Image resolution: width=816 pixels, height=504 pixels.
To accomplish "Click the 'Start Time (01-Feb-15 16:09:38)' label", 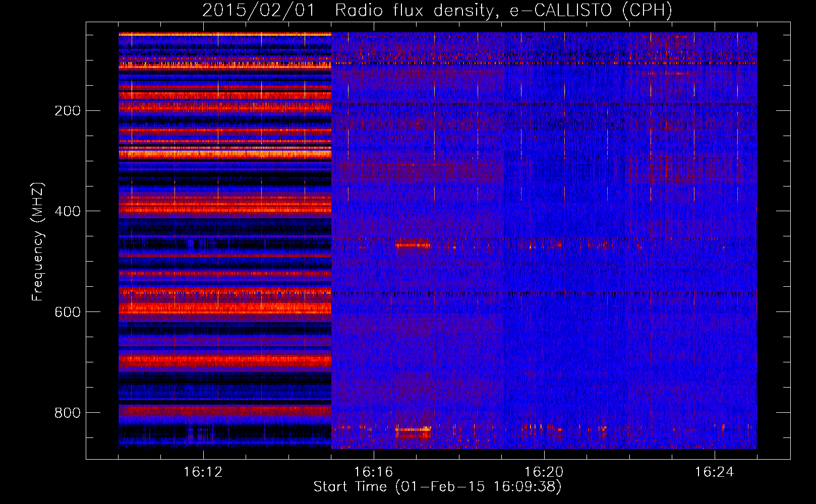I will pos(437,487).
